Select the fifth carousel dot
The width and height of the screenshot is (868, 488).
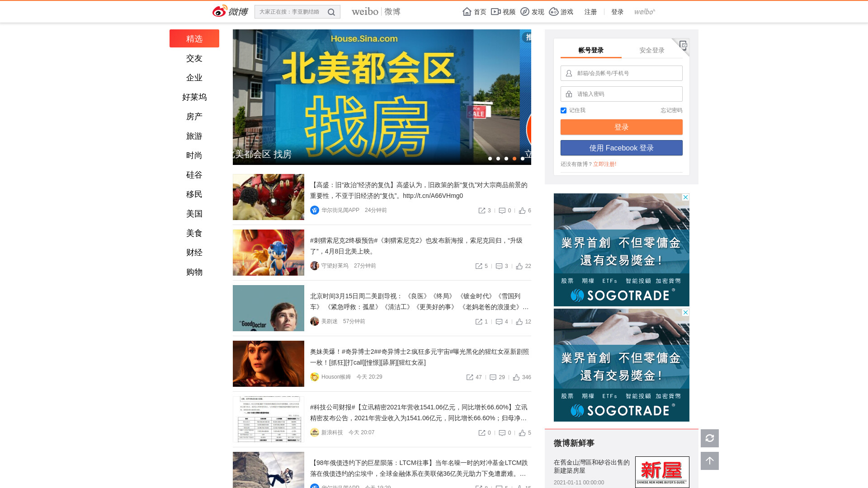point(523,159)
